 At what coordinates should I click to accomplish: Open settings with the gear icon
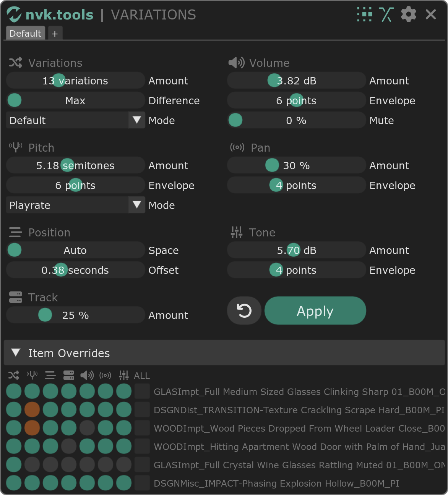[408, 15]
